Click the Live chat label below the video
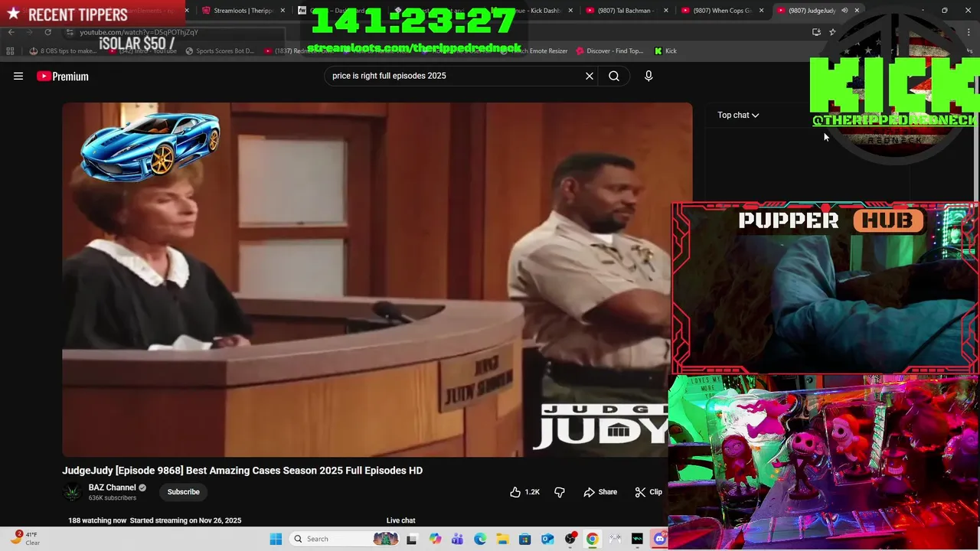980x551 pixels. [x=400, y=520]
